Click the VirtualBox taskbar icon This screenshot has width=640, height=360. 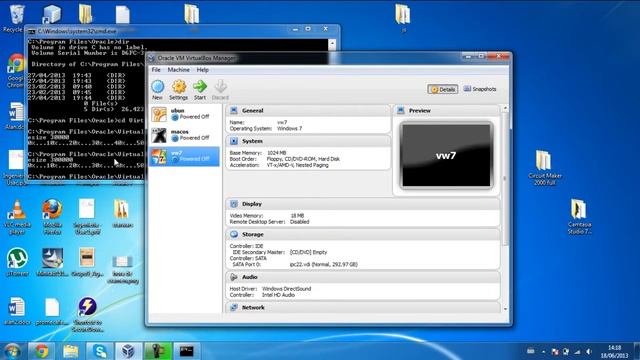coord(129,351)
